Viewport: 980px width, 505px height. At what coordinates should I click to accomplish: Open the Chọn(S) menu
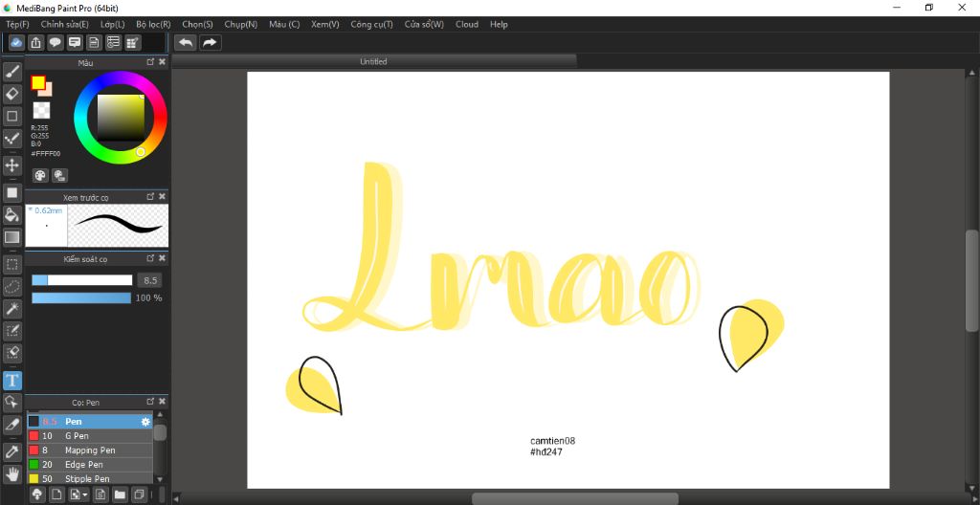click(197, 24)
